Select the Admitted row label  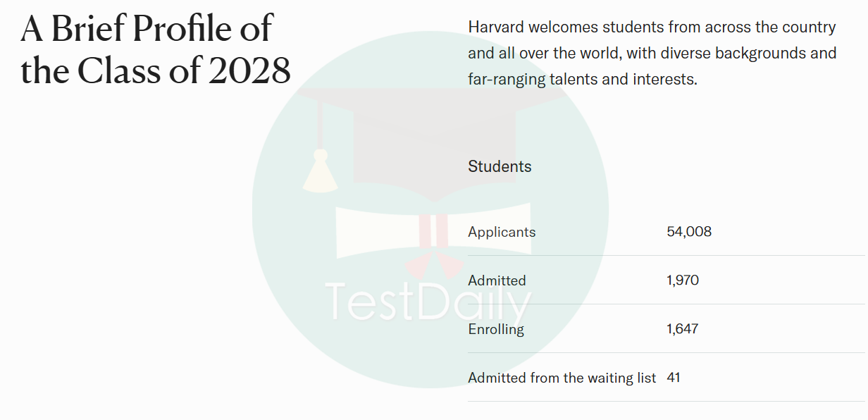coord(497,280)
